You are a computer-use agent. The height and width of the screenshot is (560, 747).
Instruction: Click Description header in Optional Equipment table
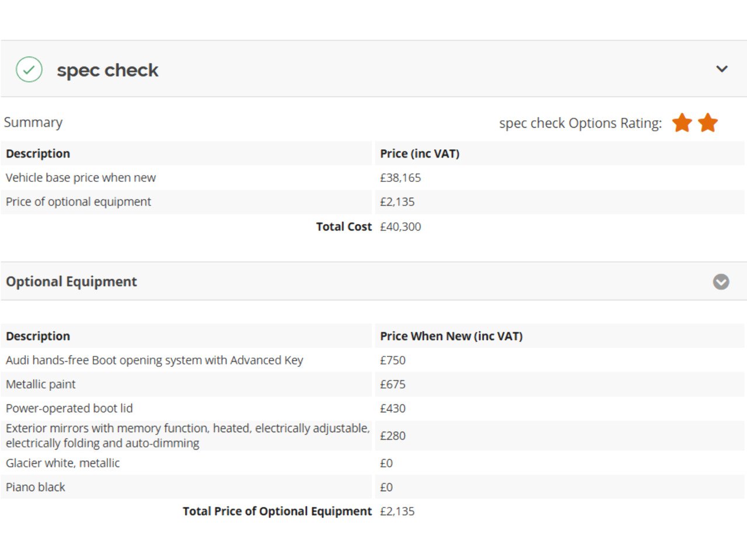pyautogui.click(x=38, y=337)
